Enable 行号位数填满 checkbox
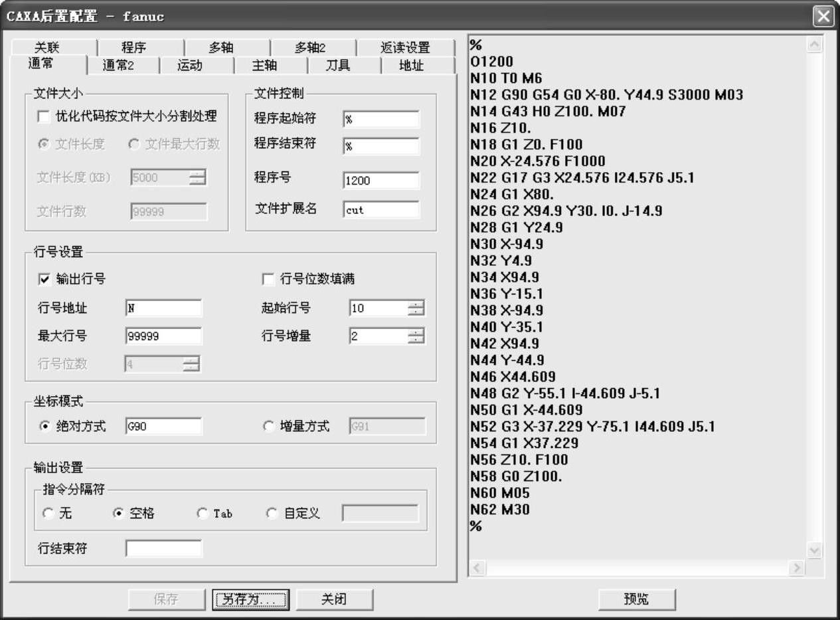Viewport: 840px width, 620px height. click(x=269, y=279)
